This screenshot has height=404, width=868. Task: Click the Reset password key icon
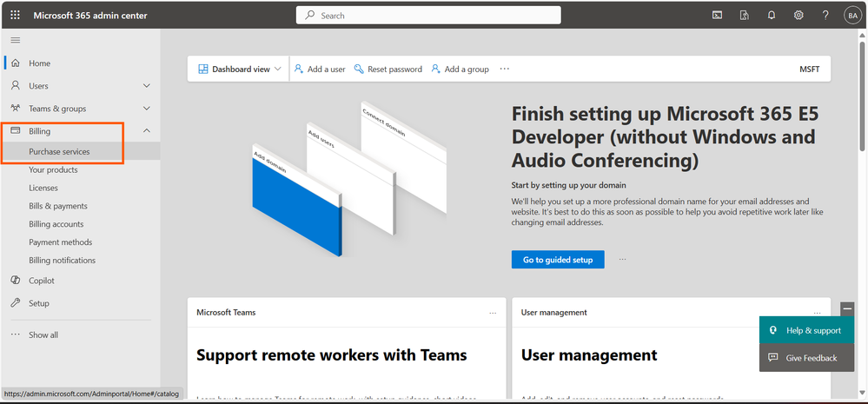[359, 69]
